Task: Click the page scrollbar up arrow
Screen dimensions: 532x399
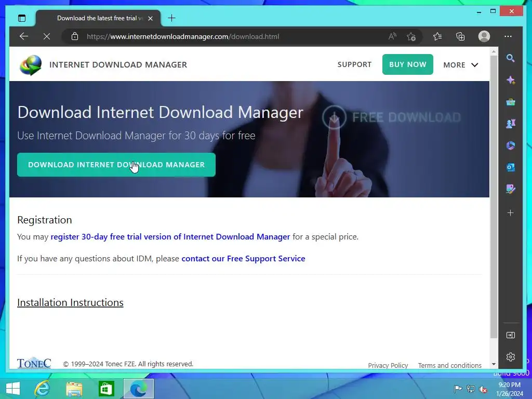Action: click(494, 51)
